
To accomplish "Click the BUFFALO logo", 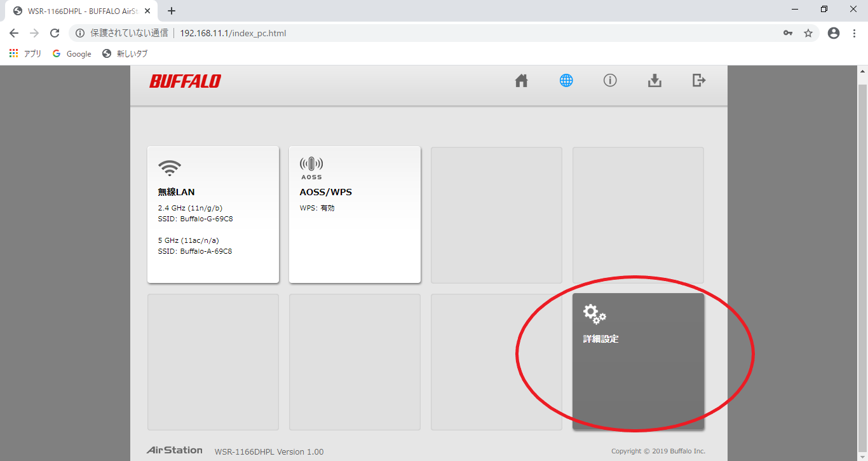I will (185, 81).
